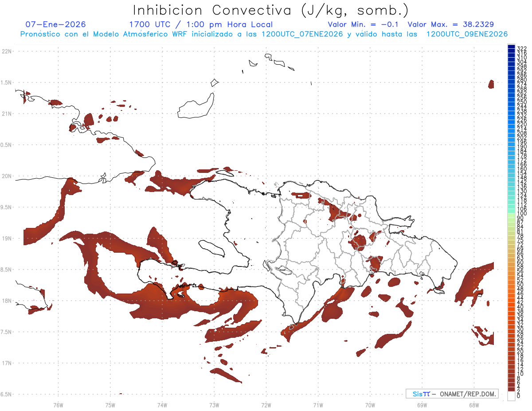Click the title "Inhibicion Convectiva (J/kg, somb.)"
The image size is (532, 411).
(270, 10)
